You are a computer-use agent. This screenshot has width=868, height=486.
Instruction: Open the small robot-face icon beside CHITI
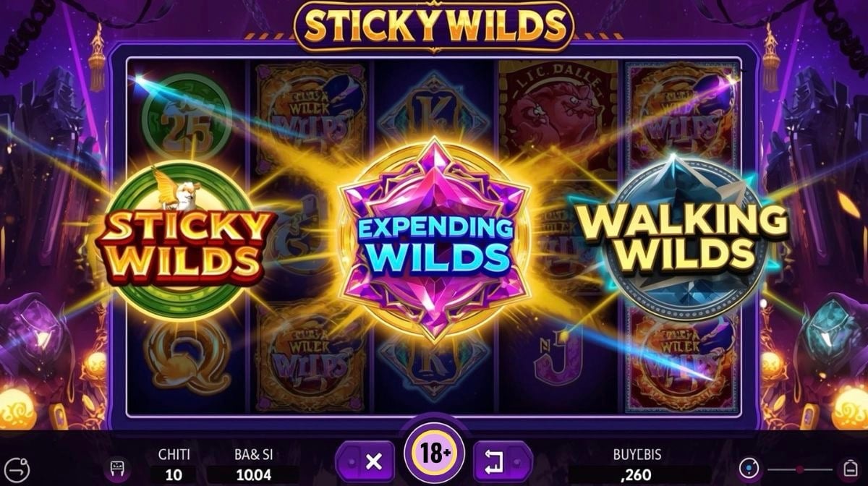coord(116,469)
